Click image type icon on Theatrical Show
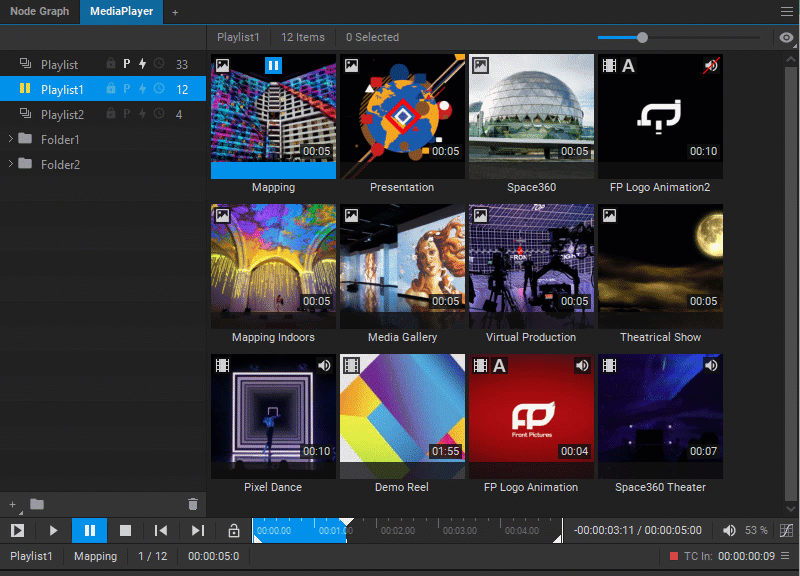 609,215
